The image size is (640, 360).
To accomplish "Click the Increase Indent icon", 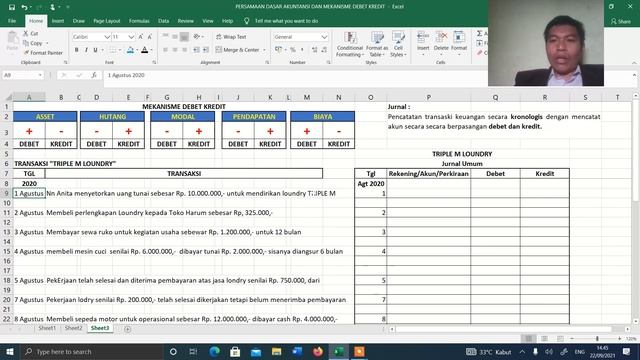I will tap(206, 50).
